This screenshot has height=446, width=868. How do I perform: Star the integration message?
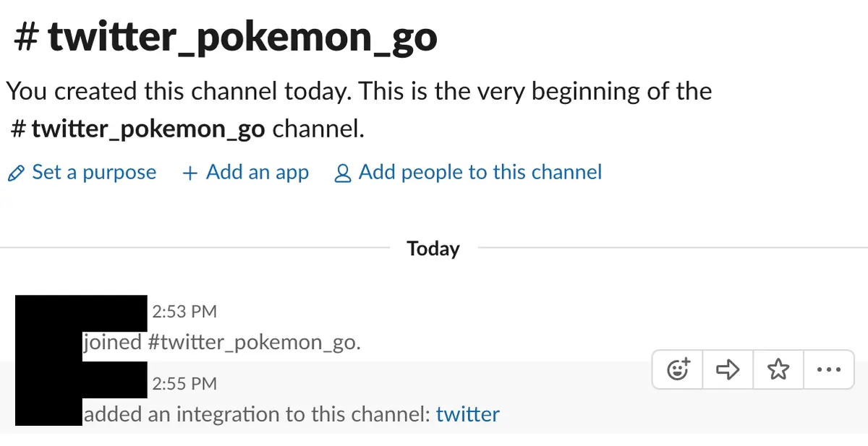point(778,370)
